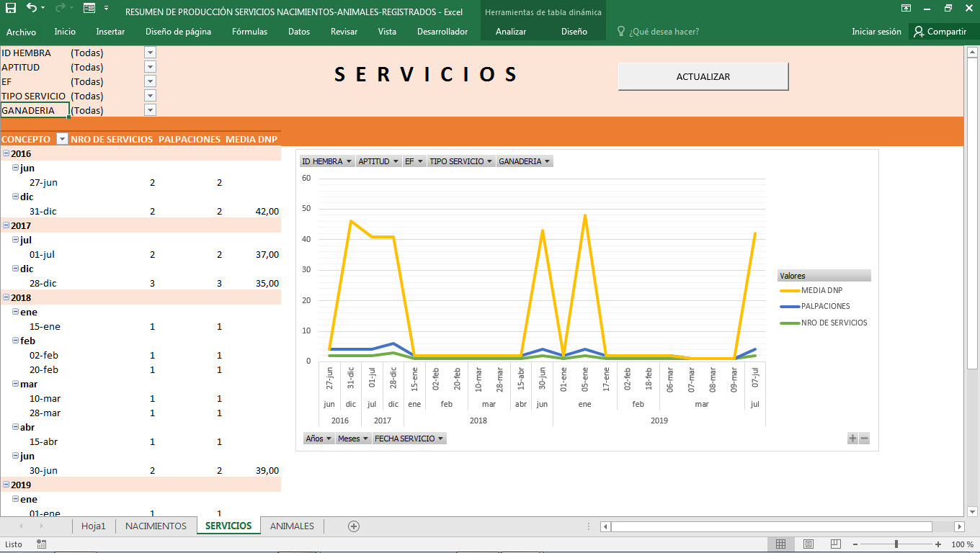Image resolution: width=980 pixels, height=553 pixels.
Task: Click the zoom slider handle
Action: click(896, 544)
